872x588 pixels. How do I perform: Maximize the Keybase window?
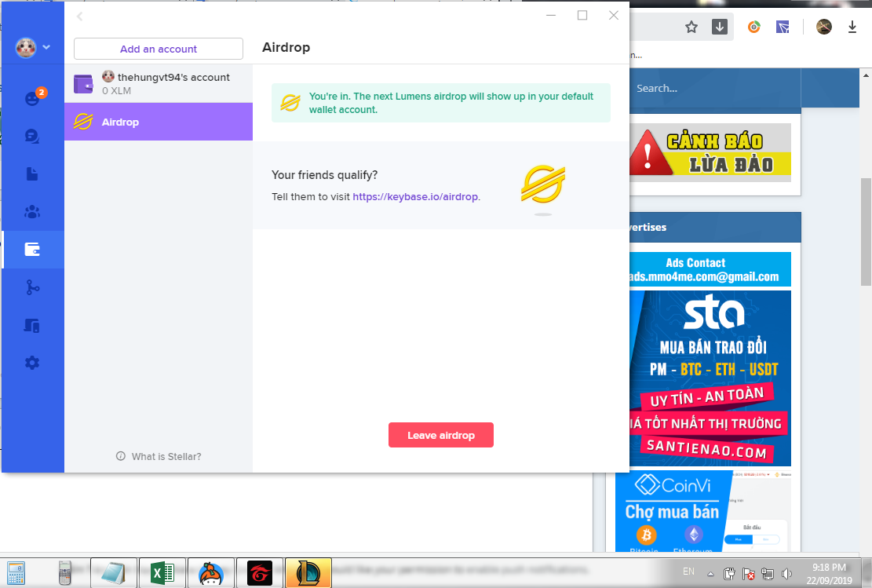(582, 16)
